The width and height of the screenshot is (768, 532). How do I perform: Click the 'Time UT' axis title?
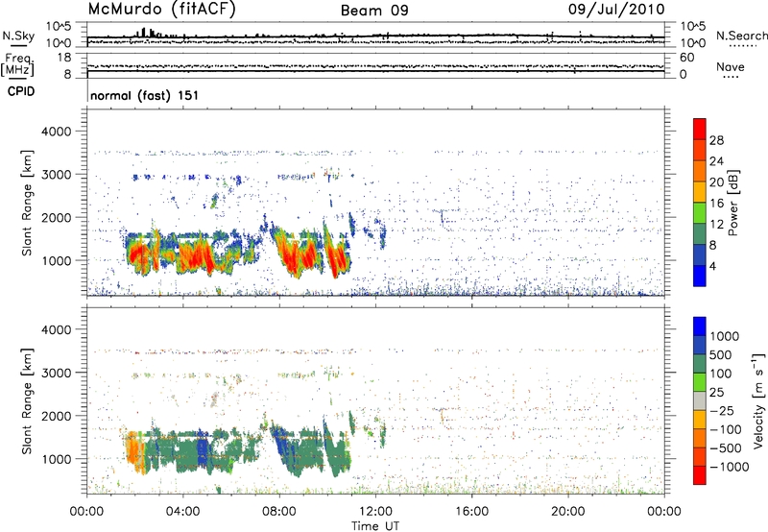(x=375, y=525)
